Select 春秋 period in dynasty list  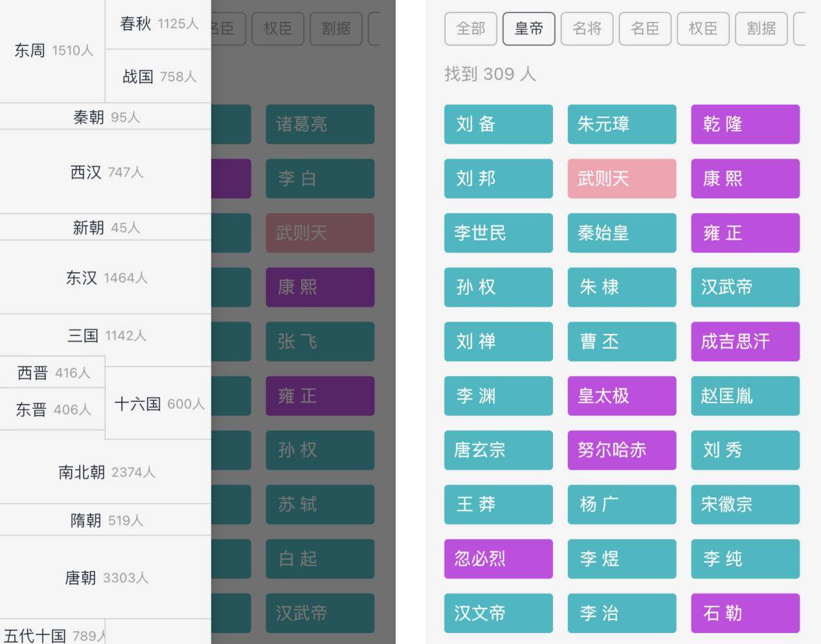pos(159,24)
